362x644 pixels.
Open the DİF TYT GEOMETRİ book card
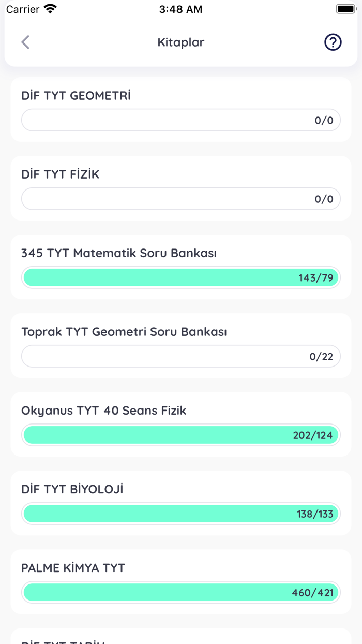180,109
